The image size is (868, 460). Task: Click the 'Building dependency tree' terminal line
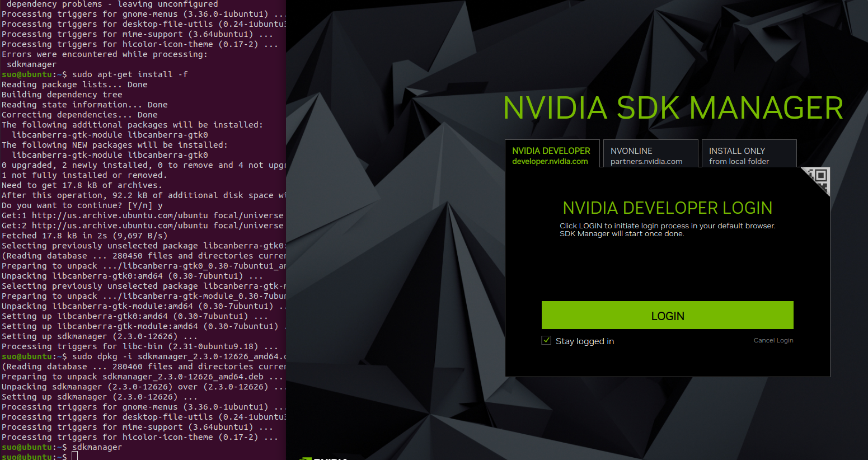click(x=62, y=95)
